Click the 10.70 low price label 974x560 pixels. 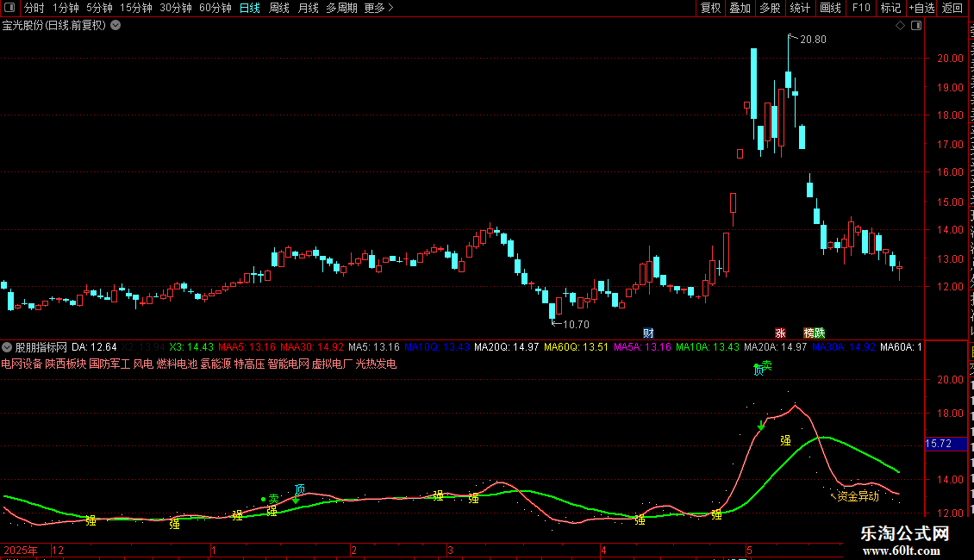[576, 325]
